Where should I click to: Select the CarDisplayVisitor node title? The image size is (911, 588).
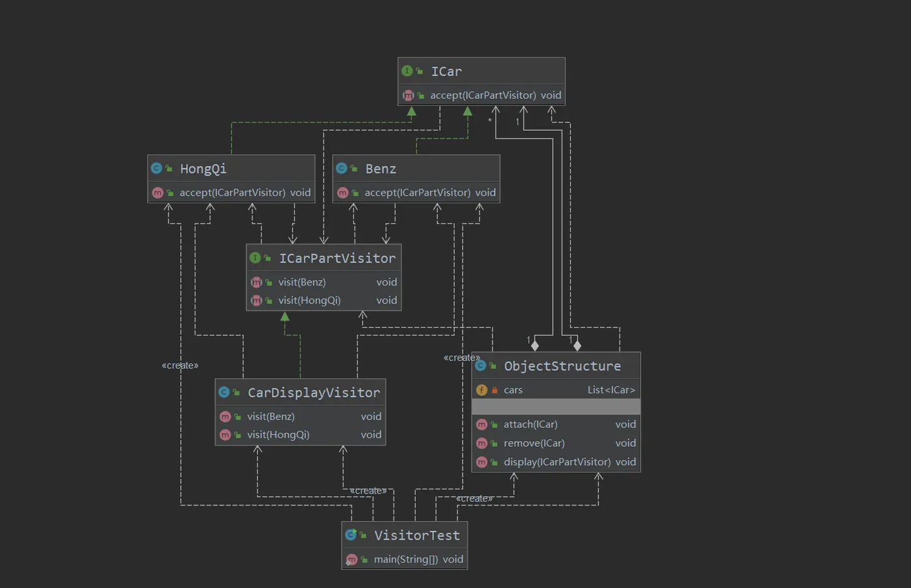point(314,393)
